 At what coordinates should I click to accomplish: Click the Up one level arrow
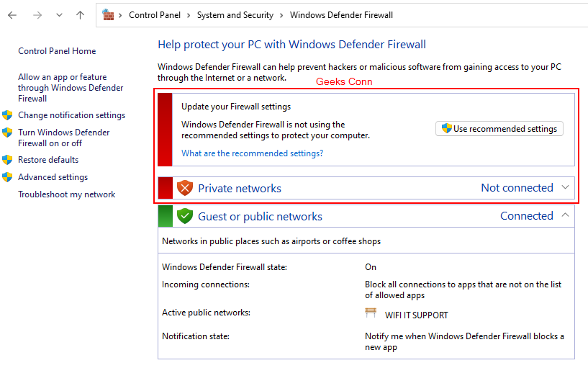pyautogui.click(x=80, y=15)
